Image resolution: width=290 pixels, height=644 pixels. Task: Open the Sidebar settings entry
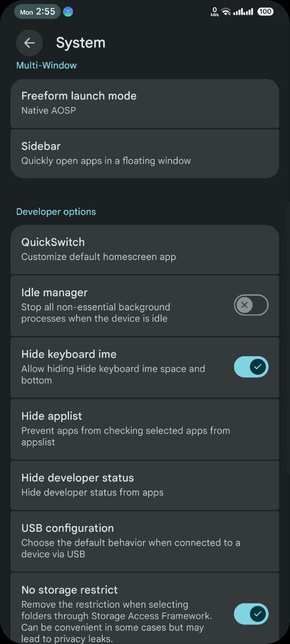(145, 153)
